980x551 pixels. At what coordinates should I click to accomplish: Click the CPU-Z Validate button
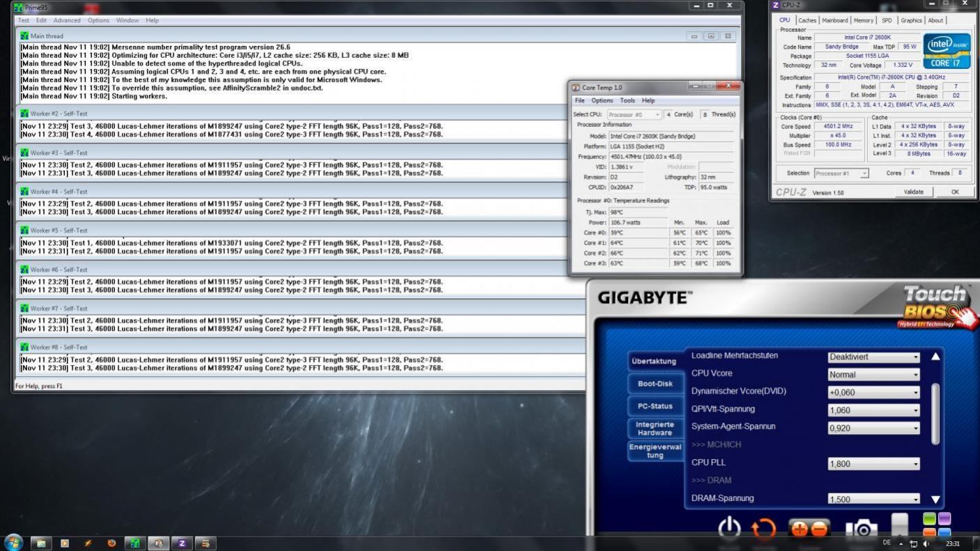click(913, 192)
